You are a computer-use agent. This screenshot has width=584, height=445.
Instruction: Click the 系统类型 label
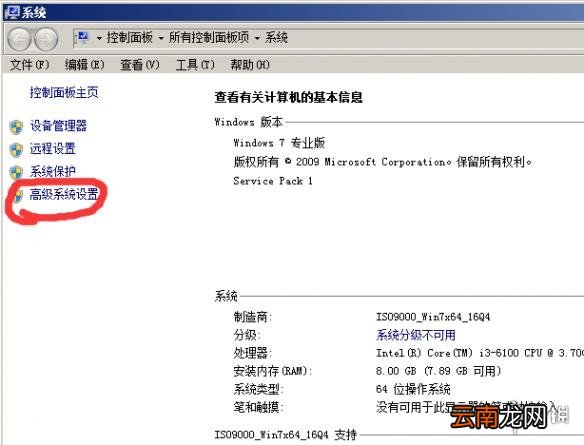tap(258, 389)
